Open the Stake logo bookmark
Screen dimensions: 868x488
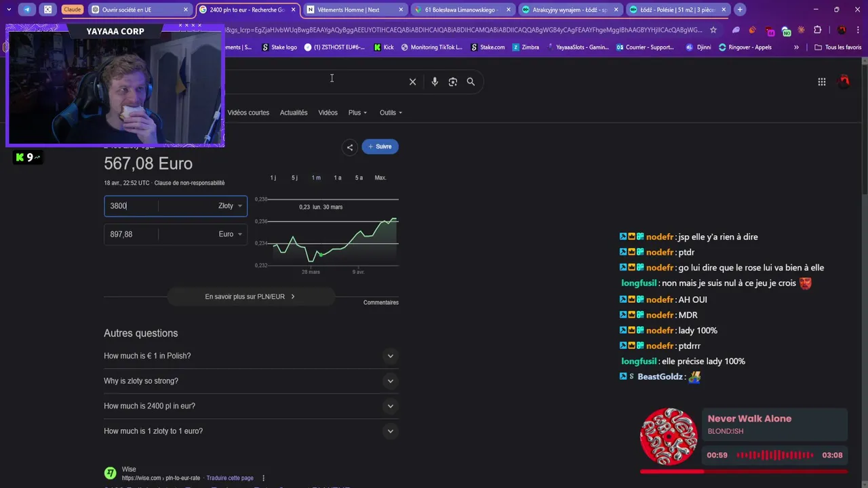tap(279, 47)
